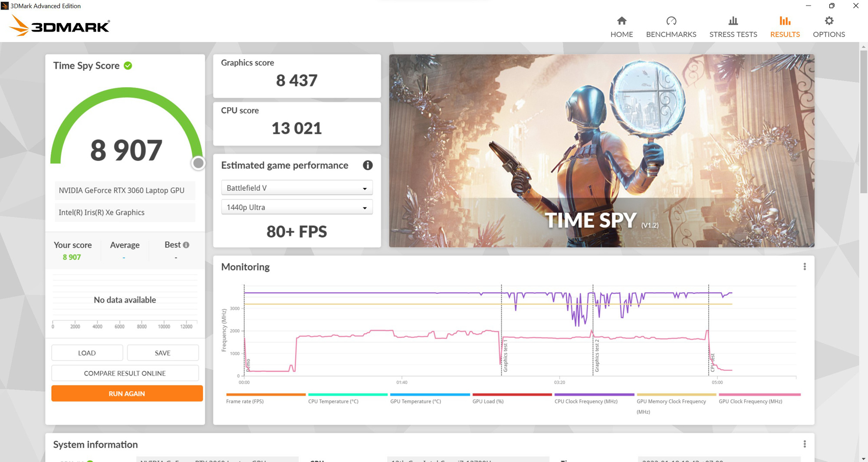Click the Graphics score value 8 437
Screen dimensions: 868x462
pyautogui.click(x=297, y=80)
